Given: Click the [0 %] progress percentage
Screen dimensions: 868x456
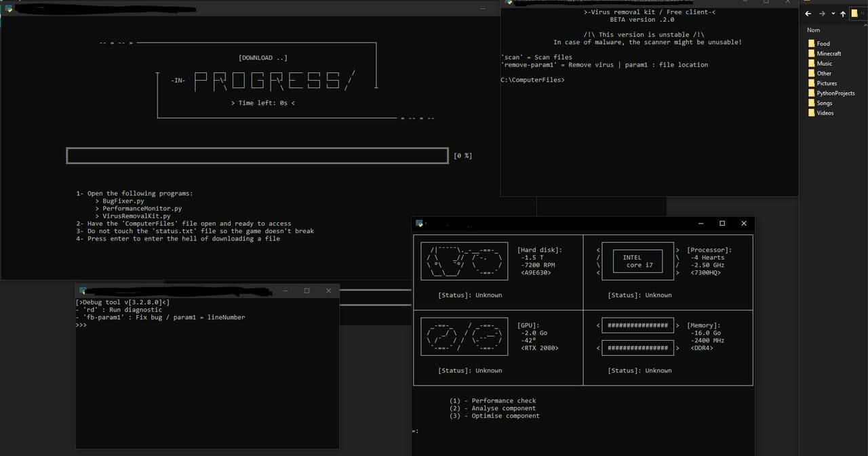Looking at the screenshot, I should [463, 156].
